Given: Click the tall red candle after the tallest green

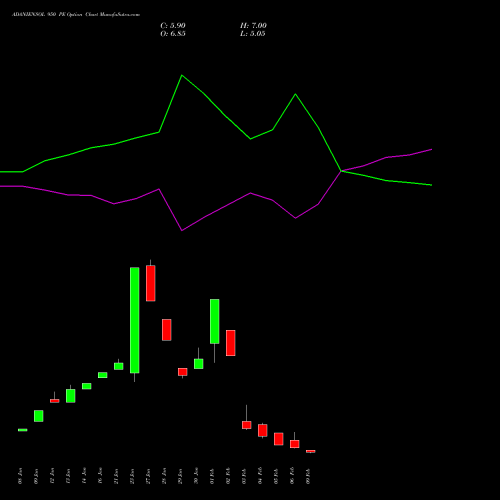Looking at the screenshot, I should pyautogui.click(x=151, y=283).
